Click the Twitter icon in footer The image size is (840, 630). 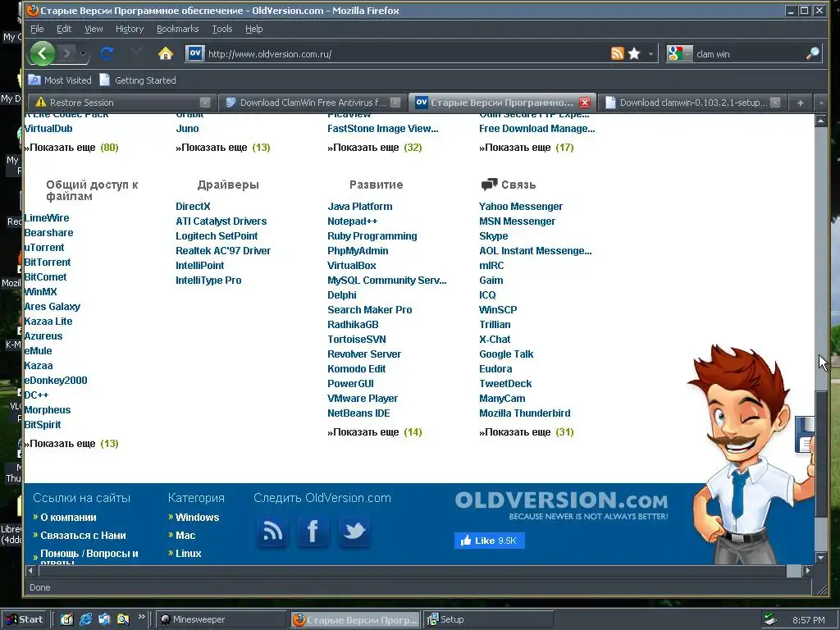354,532
